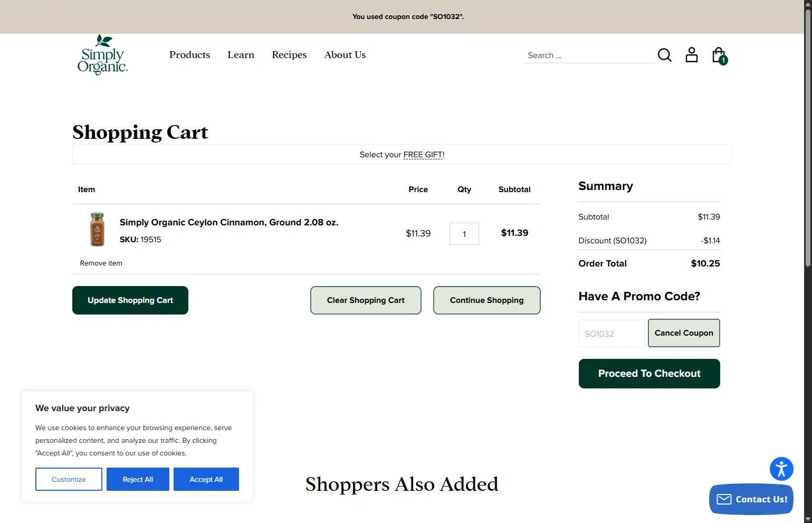
Task: Open the Recipes menu
Action: [289, 55]
